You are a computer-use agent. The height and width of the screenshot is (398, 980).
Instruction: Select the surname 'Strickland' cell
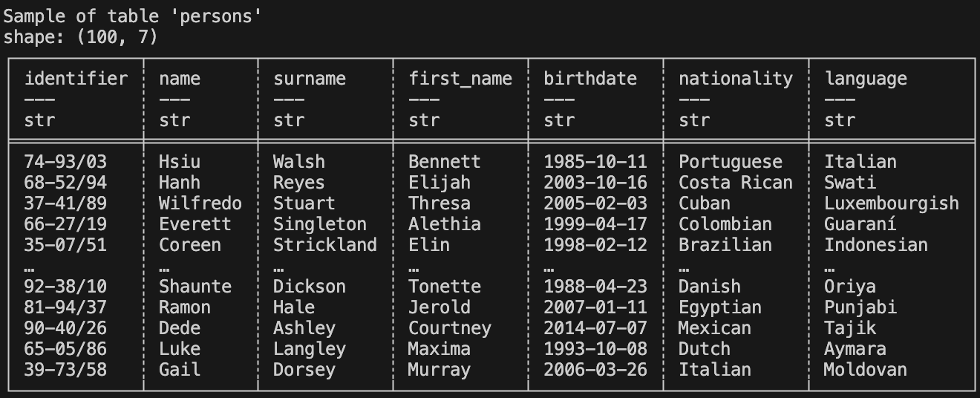324,245
